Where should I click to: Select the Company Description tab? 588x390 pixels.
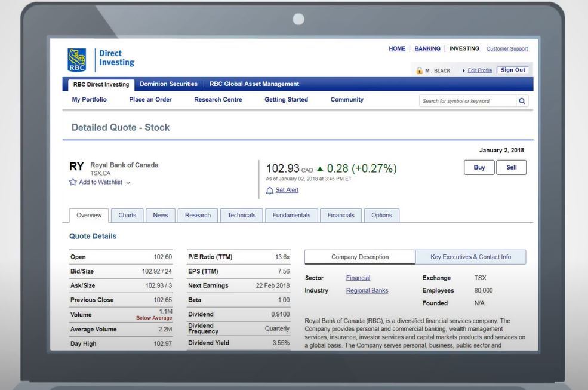[360, 257]
